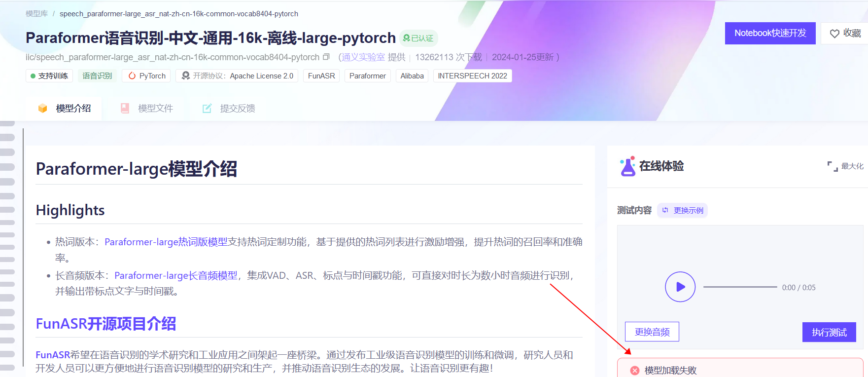Click the iic/speech_paraformer-large model ID text

173,57
